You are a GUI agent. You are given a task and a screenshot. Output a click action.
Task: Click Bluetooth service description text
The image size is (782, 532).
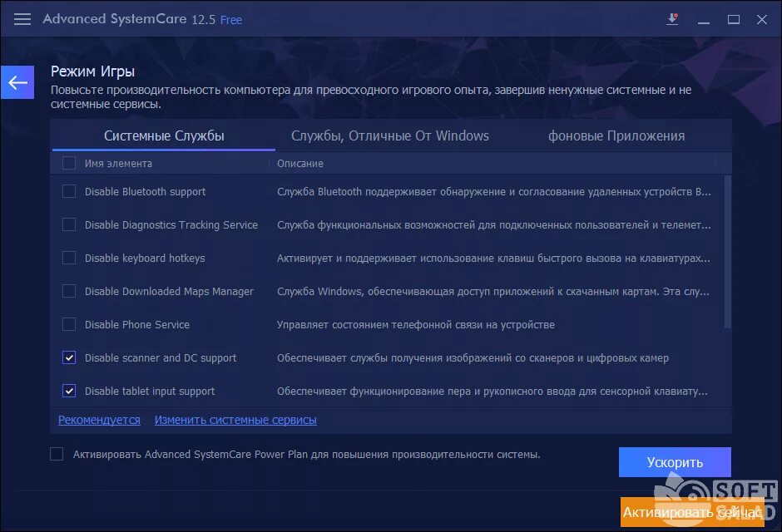(x=493, y=192)
